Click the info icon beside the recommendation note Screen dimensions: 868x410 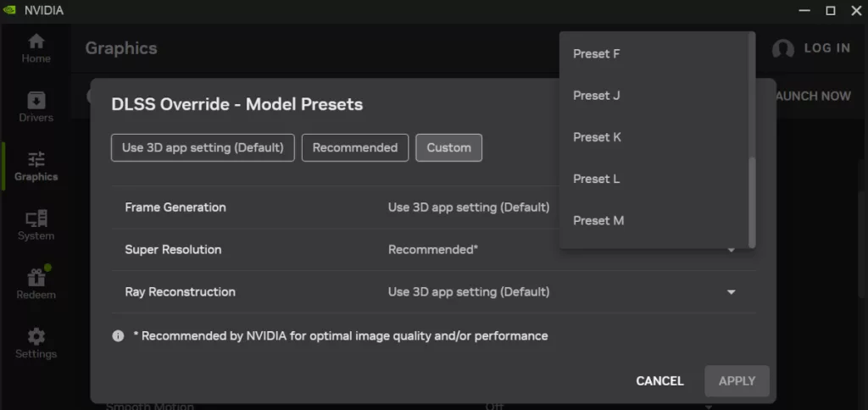118,335
